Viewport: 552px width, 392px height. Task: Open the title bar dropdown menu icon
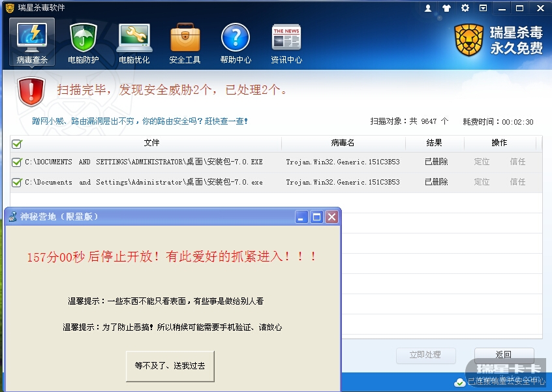483,8
